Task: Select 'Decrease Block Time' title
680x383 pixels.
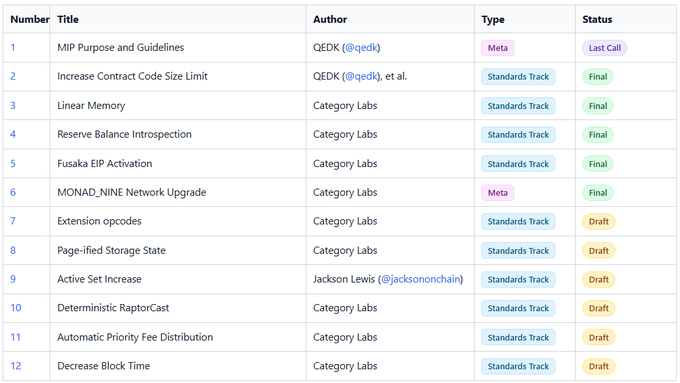Action: coord(104,366)
